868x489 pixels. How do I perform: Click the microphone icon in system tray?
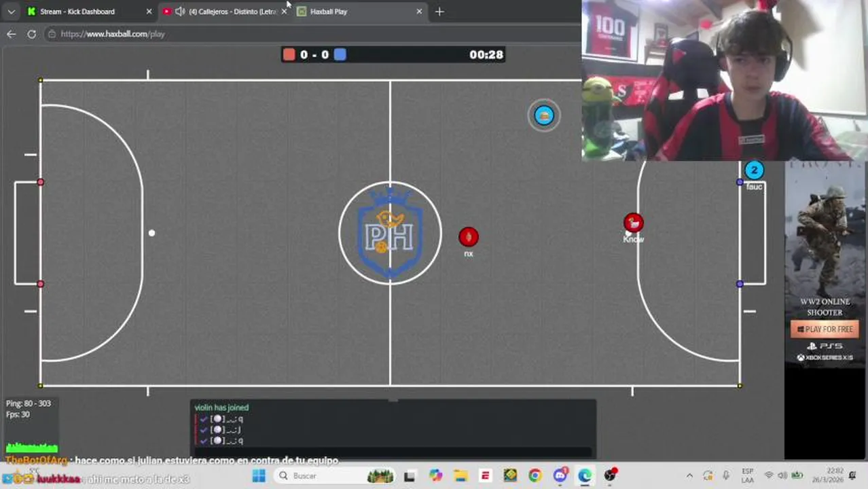tap(725, 476)
